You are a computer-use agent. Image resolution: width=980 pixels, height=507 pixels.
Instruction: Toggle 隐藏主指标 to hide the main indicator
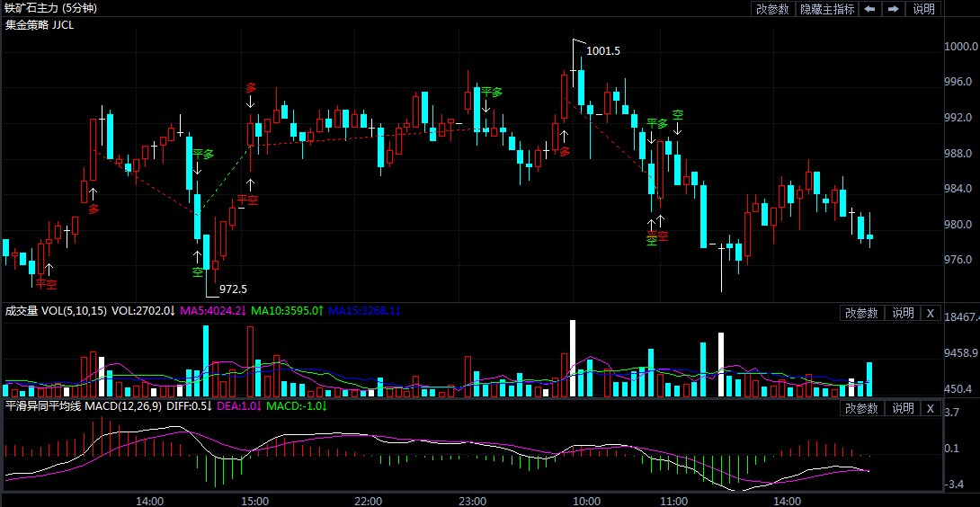(827, 9)
